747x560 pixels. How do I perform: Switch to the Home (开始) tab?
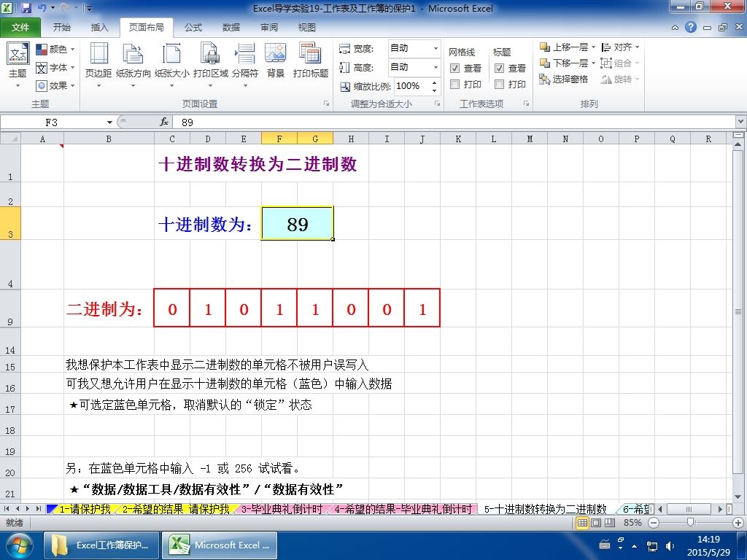click(62, 28)
